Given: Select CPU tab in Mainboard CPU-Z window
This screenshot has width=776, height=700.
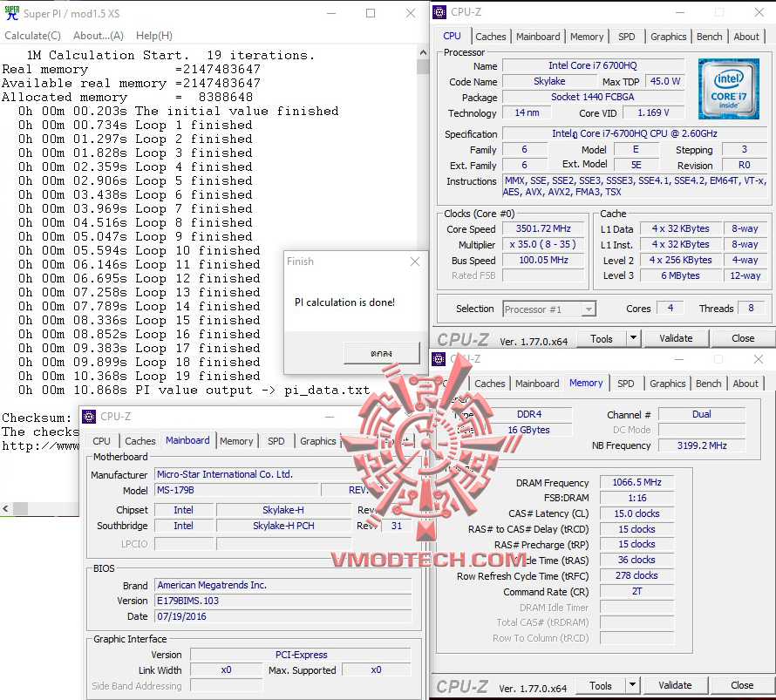Looking at the screenshot, I should 101,441.
